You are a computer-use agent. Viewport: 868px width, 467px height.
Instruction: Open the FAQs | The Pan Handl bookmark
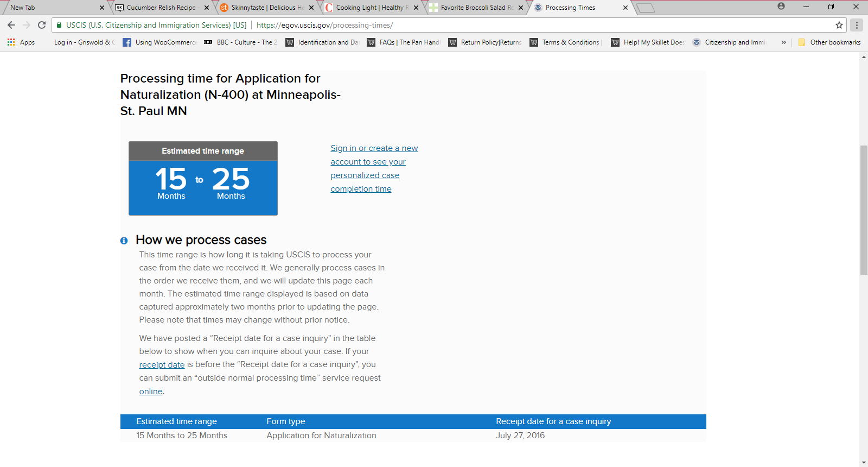pos(404,42)
